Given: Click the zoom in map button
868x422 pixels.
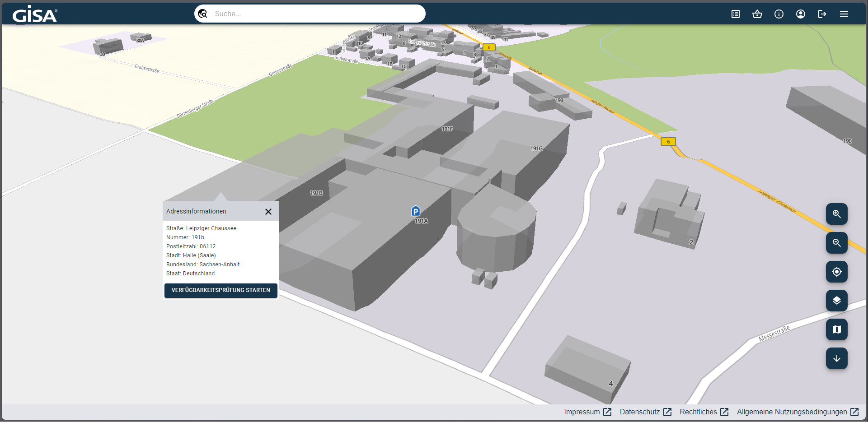Looking at the screenshot, I should (x=836, y=214).
